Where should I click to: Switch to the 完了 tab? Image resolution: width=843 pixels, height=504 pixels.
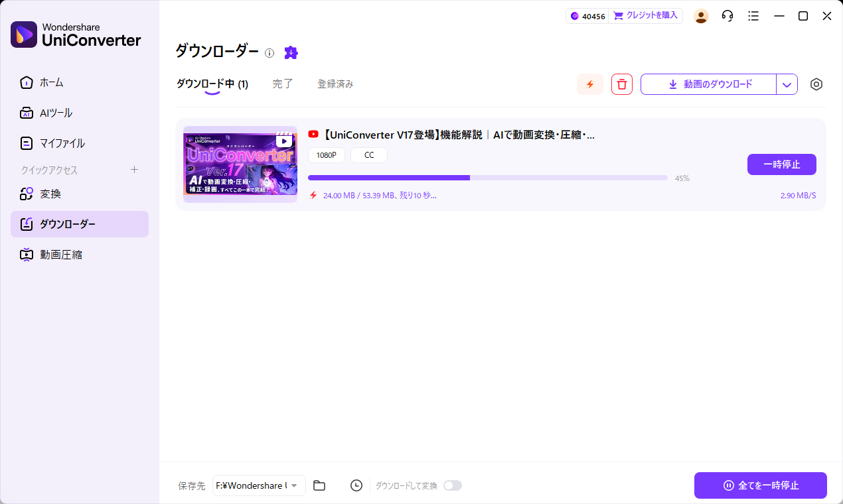click(282, 84)
